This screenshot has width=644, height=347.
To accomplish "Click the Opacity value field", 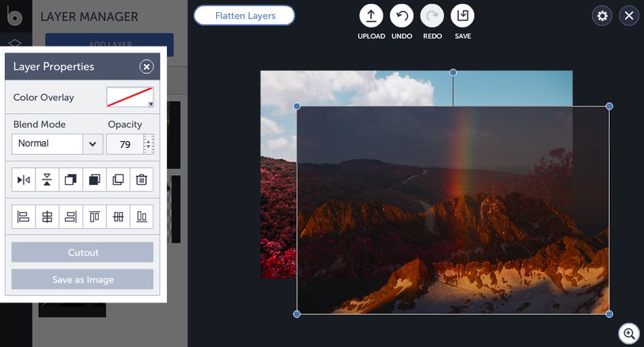I will click(x=125, y=144).
